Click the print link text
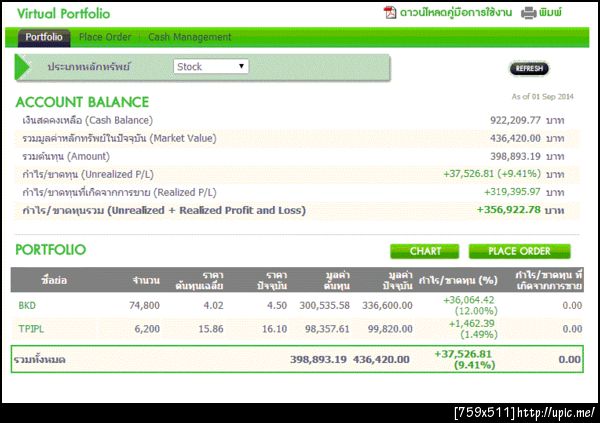The width and height of the screenshot is (600, 423). tap(551, 13)
